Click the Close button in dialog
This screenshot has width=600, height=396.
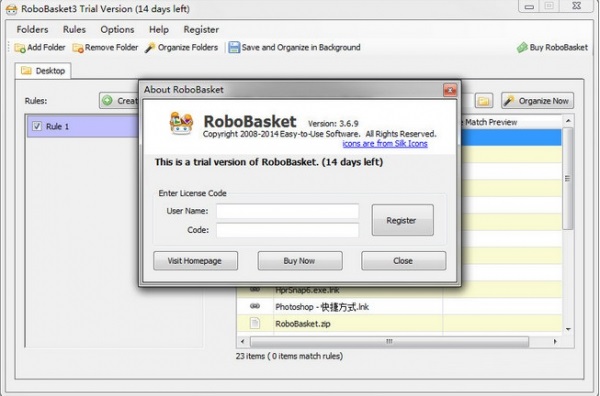(x=404, y=261)
